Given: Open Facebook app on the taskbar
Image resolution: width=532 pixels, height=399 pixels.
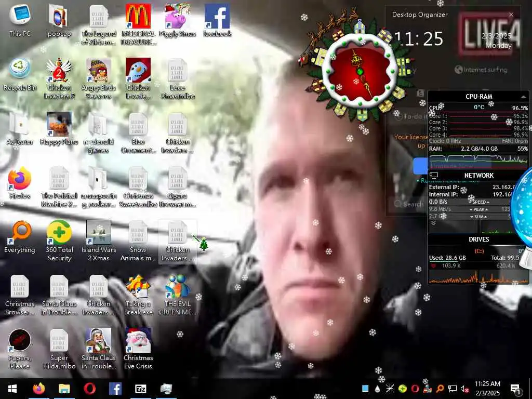Looking at the screenshot, I should pos(115,389).
